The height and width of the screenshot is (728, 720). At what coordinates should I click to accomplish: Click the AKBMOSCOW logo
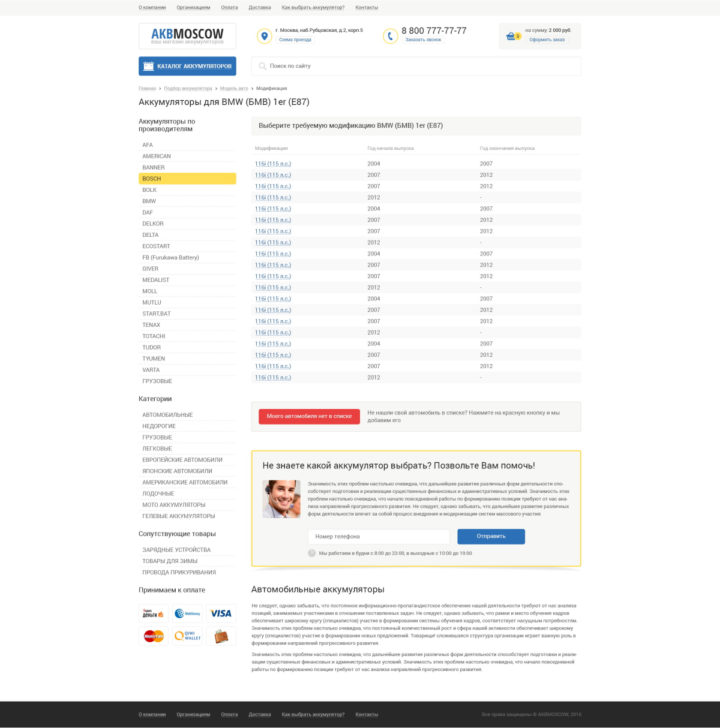click(x=187, y=36)
